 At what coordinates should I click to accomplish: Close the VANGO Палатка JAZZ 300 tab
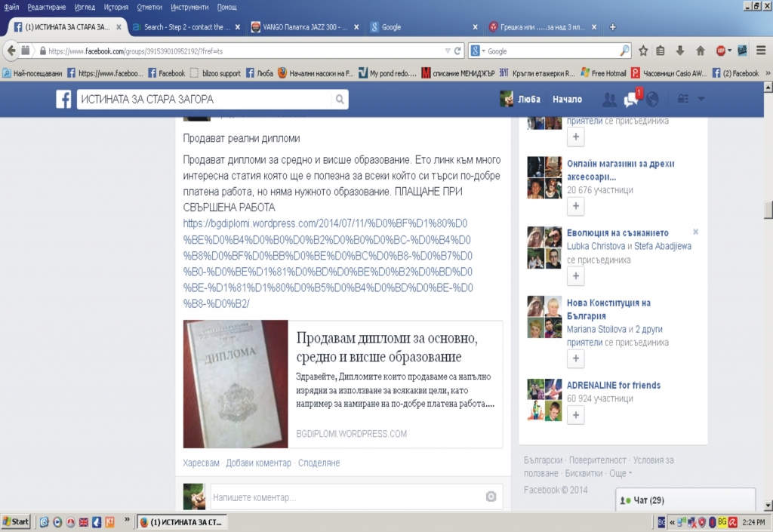pyautogui.click(x=356, y=27)
